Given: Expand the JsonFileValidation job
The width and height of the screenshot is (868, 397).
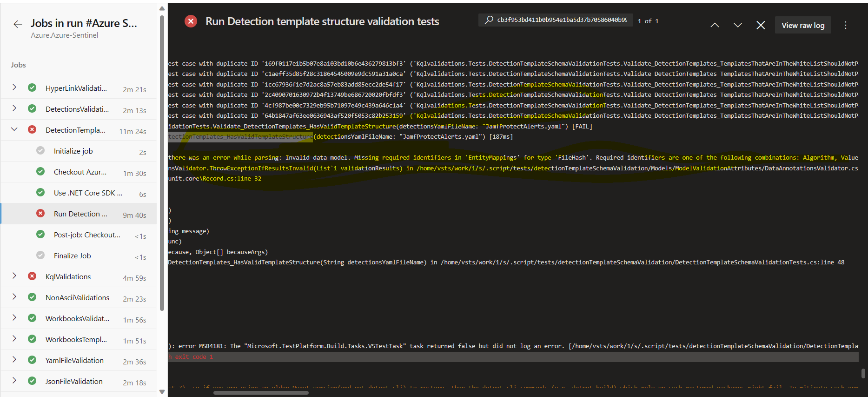Looking at the screenshot, I should pyautogui.click(x=14, y=380).
